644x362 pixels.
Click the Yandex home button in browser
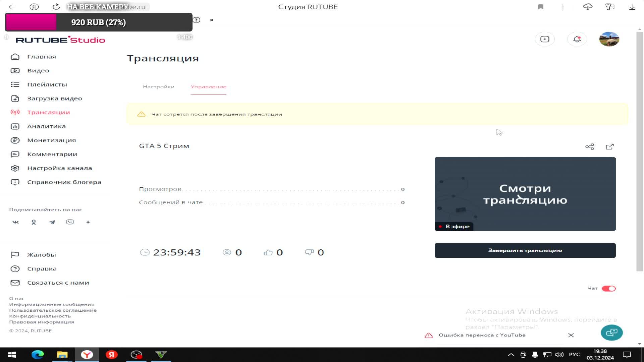(x=34, y=7)
